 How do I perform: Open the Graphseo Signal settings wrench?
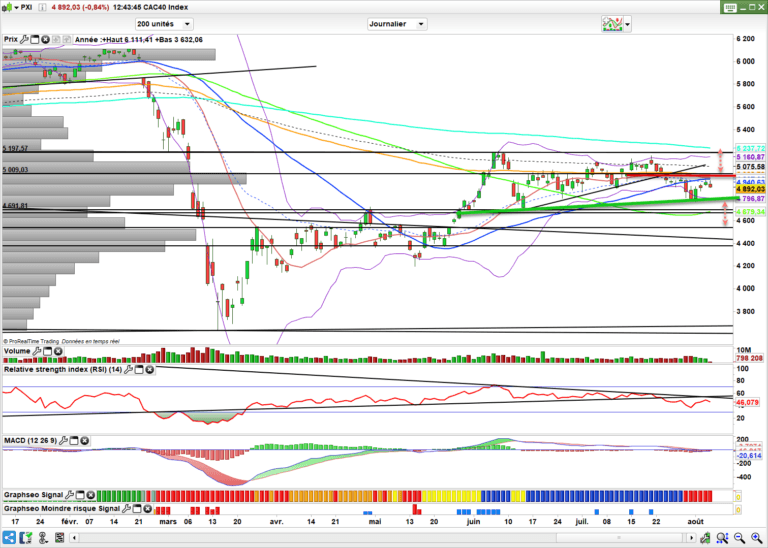(70, 494)
